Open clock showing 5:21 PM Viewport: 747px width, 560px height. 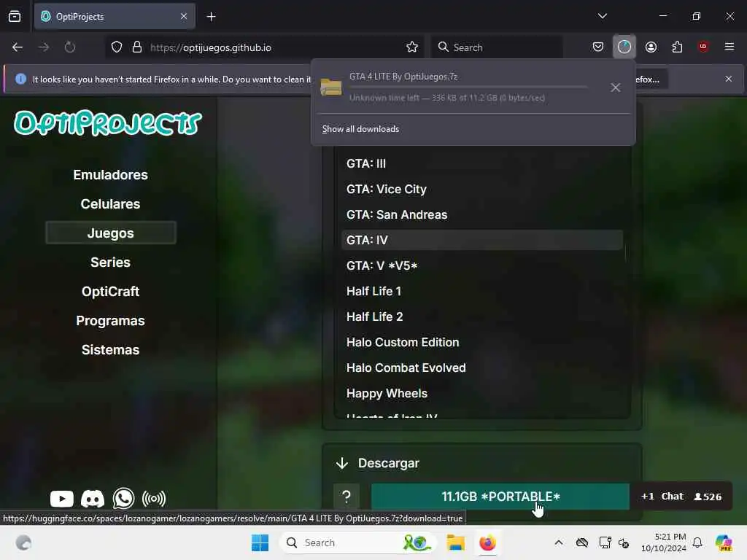click(664, 542)
